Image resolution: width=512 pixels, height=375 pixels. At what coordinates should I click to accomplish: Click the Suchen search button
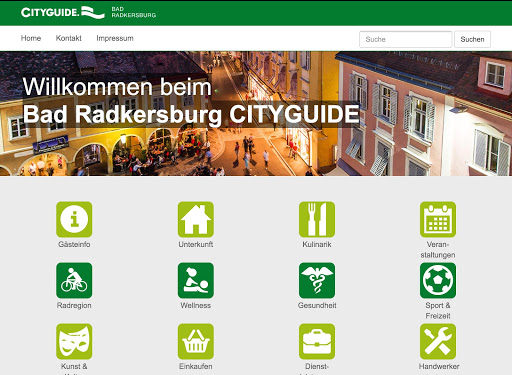point(472,39)
